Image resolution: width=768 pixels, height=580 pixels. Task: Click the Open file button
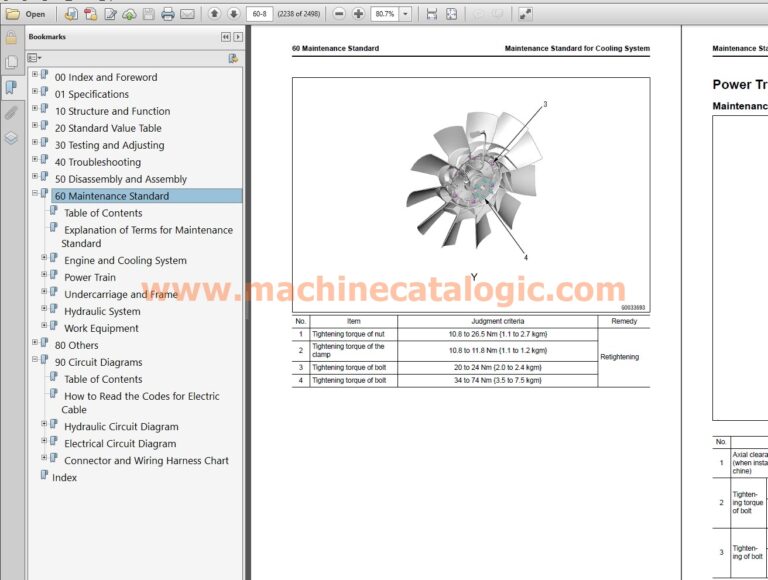(x=25, y=14)
